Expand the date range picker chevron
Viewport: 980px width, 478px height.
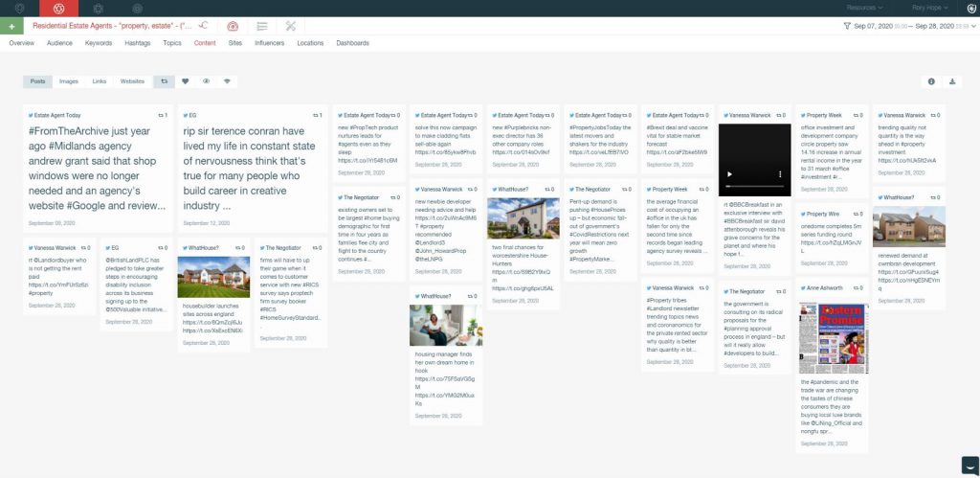pyautogui.click(x=973, y=26)
